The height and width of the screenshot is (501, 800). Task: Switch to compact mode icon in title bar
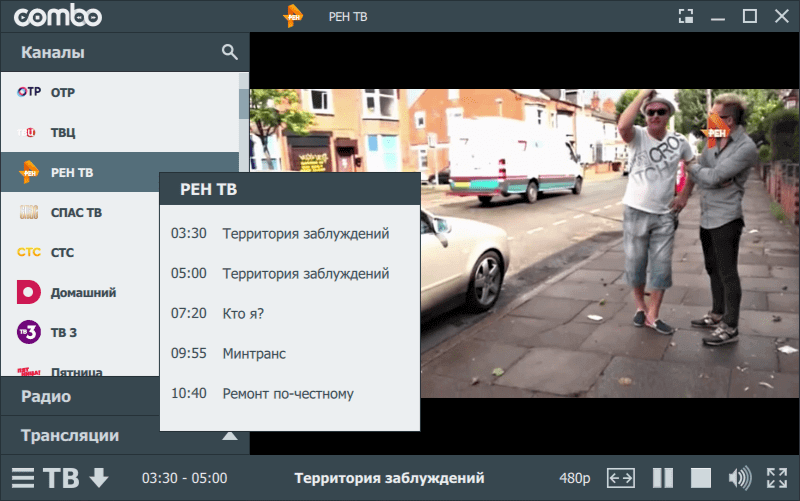click(686, 16)
